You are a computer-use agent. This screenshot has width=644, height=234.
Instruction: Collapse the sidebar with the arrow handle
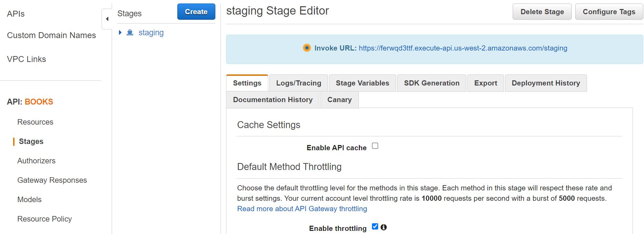tap(107, 19)
